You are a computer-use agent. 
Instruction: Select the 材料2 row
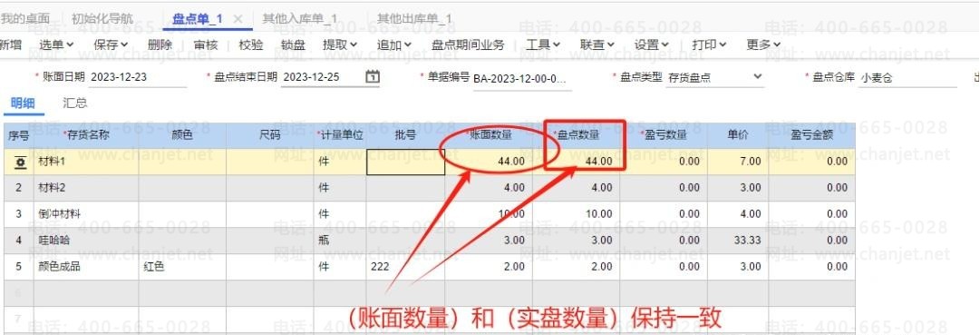pos(430,188)
